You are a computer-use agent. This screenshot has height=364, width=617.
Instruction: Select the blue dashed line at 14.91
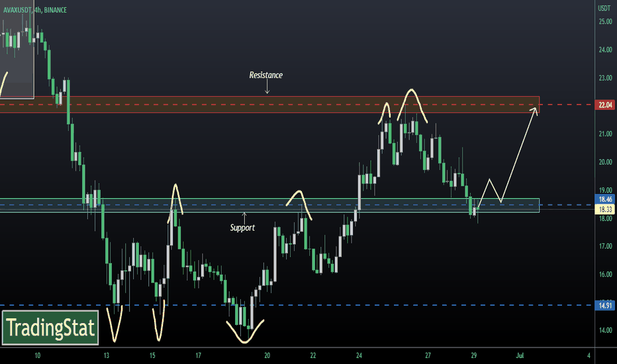(297, 305)
